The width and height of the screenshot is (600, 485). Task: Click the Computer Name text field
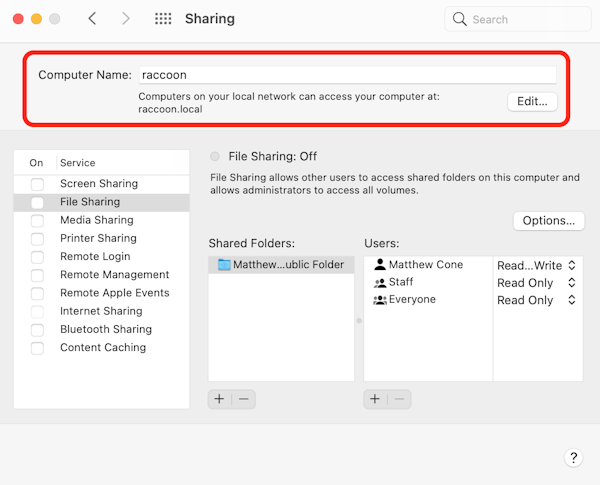(x=346, y=75)
